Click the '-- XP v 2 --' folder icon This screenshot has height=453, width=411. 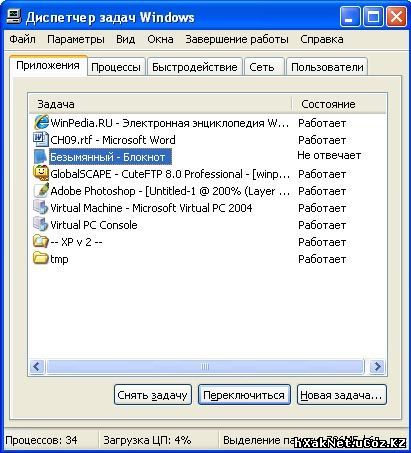pyautogui.click(x=41, y=241)
